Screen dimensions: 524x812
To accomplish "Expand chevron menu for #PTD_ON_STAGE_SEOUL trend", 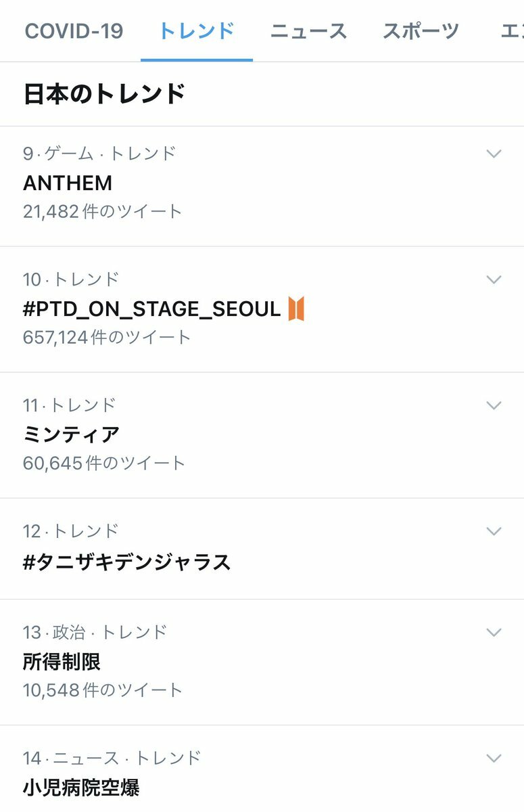I will click(494, 279).
